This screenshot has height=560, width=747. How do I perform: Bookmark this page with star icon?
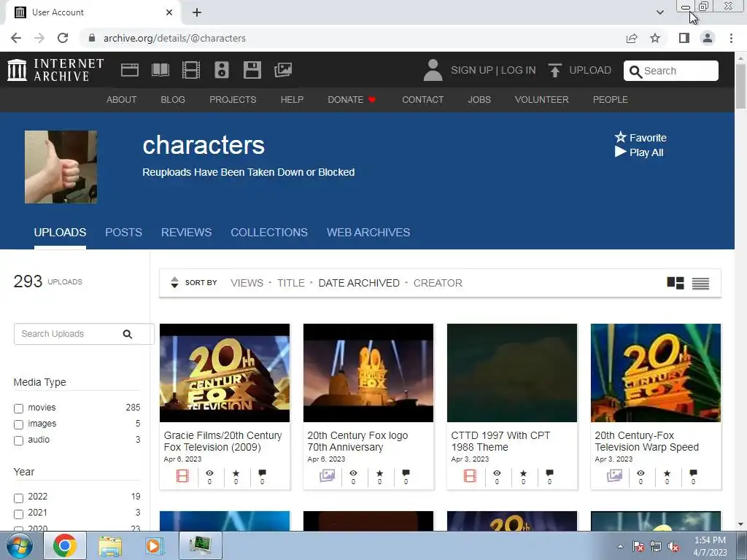click(x=655, y=38)
